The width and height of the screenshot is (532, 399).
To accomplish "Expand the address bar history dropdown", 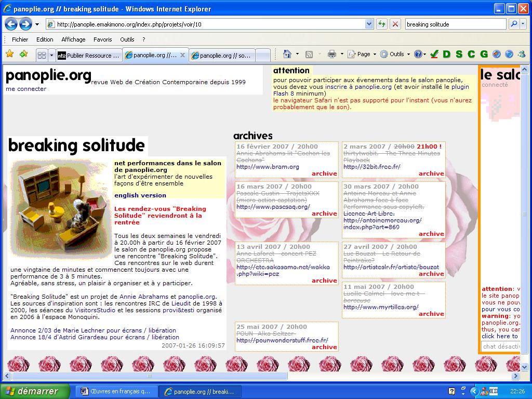I will [x=369, y=24].
